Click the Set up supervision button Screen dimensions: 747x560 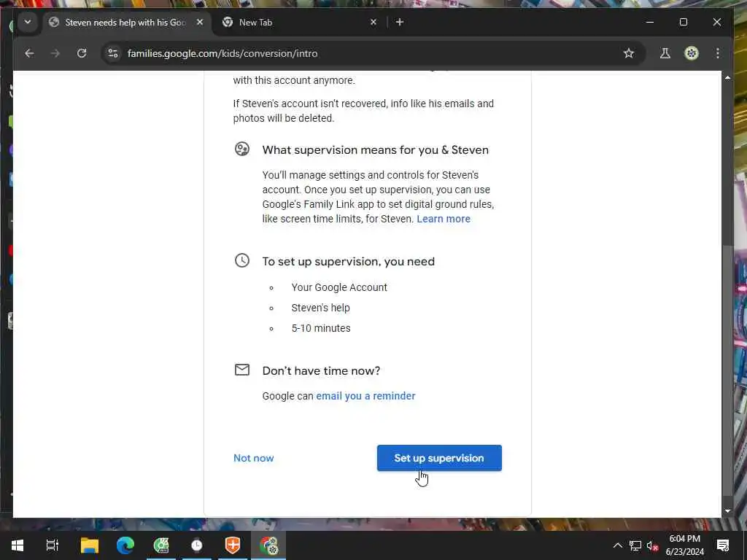438,458
